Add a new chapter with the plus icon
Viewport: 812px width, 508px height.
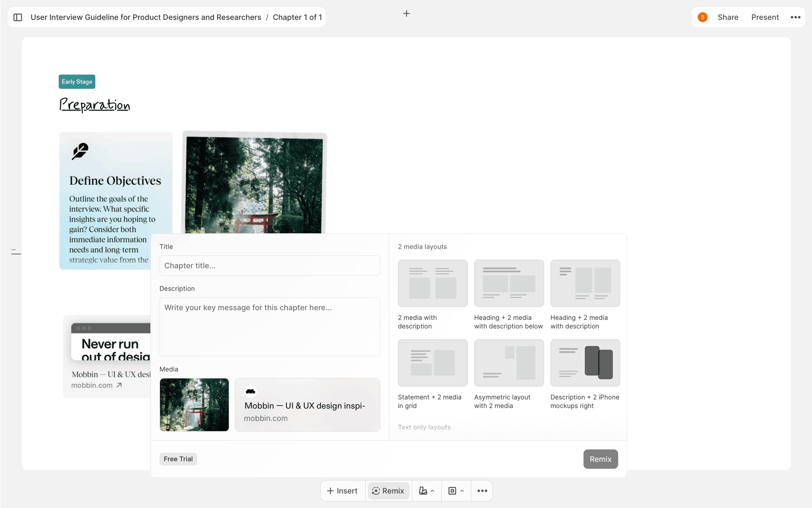pyautogui.click(x=406, y=14)
